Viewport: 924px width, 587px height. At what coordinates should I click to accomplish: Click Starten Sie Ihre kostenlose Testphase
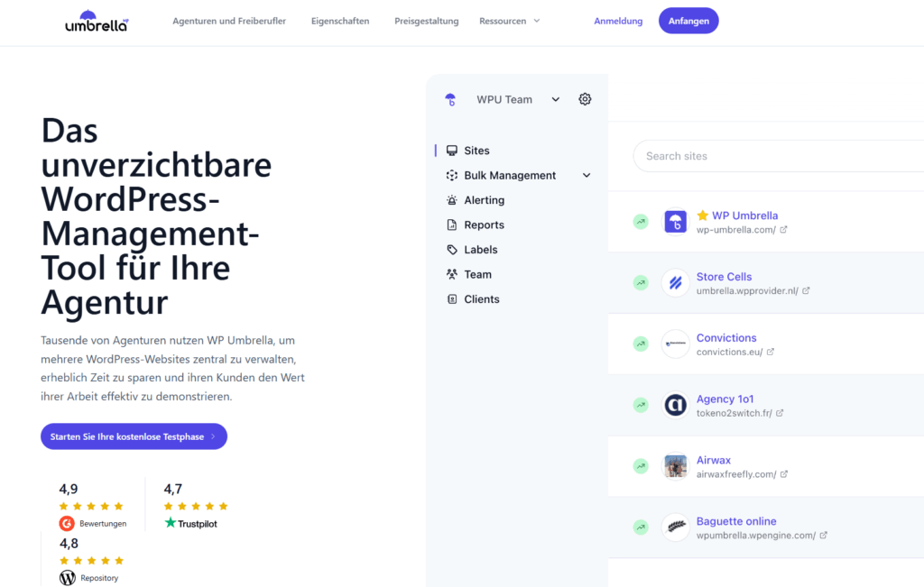tap(134, 436)
